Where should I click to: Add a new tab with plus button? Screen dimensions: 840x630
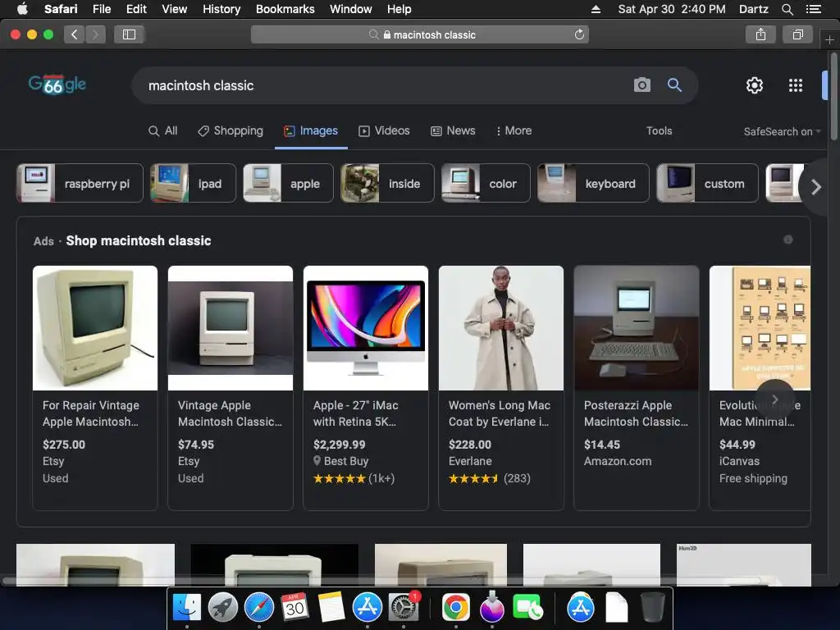[x=829, y=39]
